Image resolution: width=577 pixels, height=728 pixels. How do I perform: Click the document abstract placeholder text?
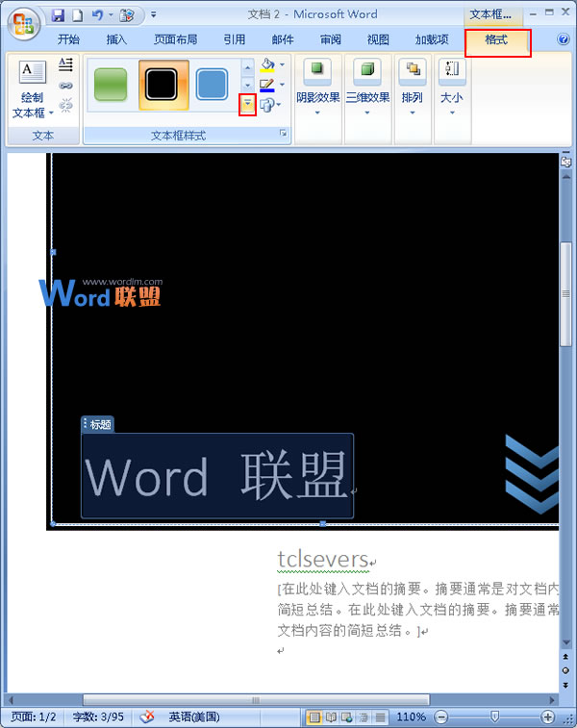(x=417, y=610)
